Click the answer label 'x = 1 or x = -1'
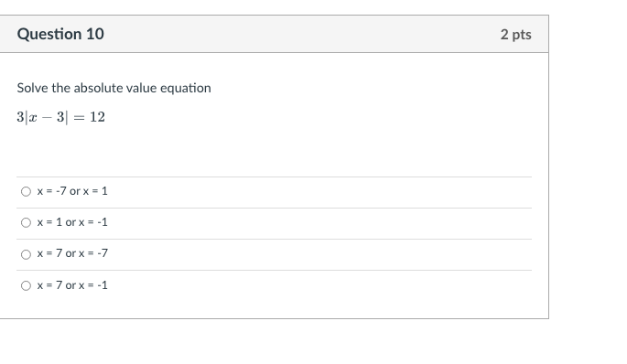Screen dimensions: 627x364 pos(72,222)
